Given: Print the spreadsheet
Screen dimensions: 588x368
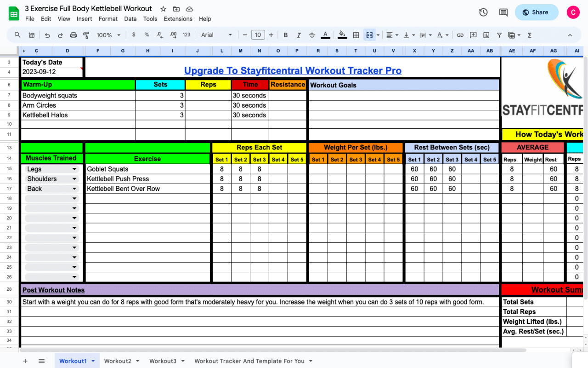Looking at the screenshot, I should [73, 35].
